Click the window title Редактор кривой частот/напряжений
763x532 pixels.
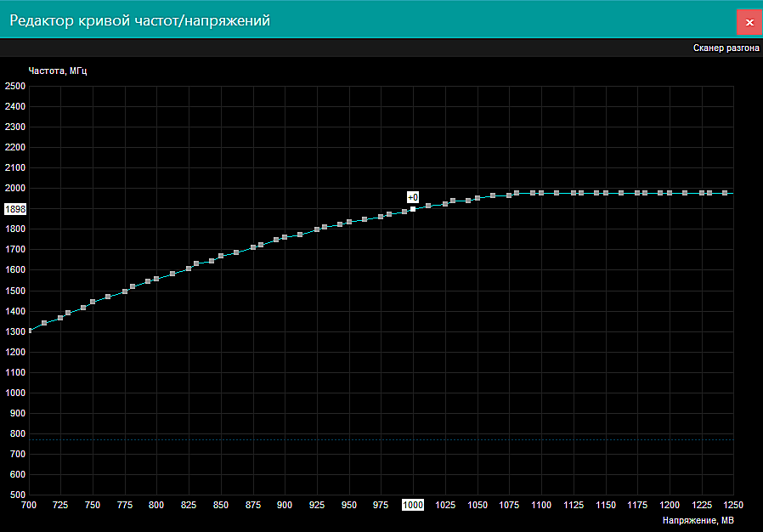(x=139, y=20)
